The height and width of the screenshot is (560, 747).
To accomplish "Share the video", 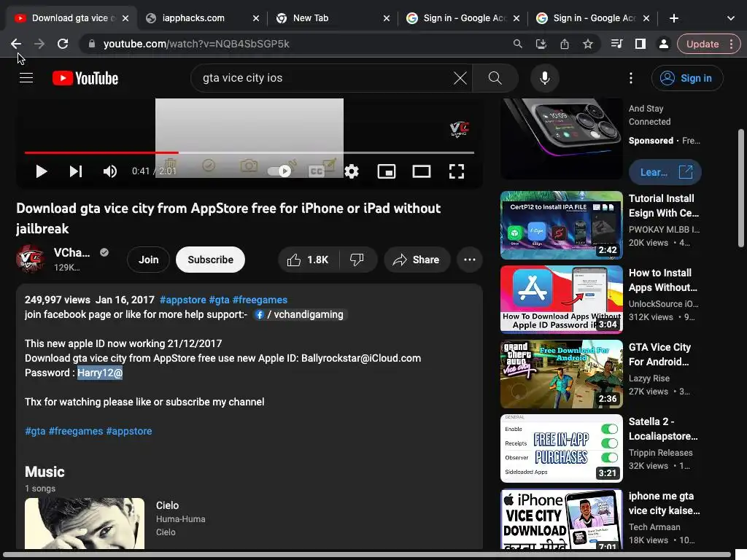I will pyautogui.click(x=417, y=260).
